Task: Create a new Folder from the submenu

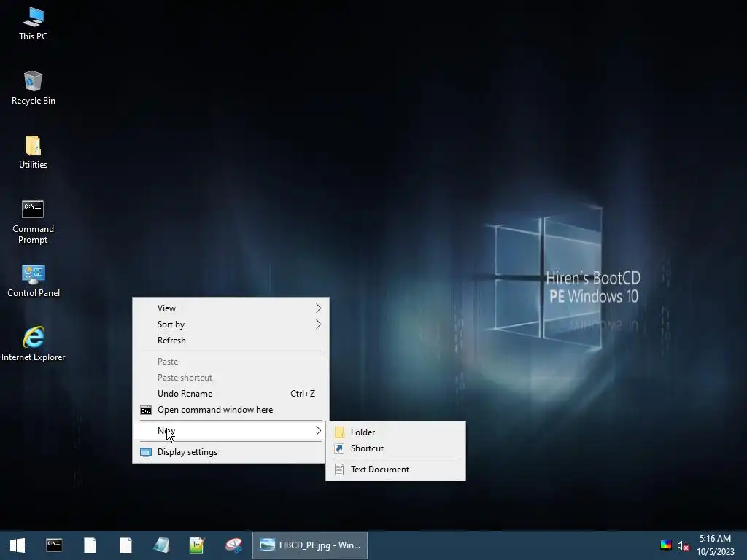Action: pyautogui.click(x=395, y=432)
